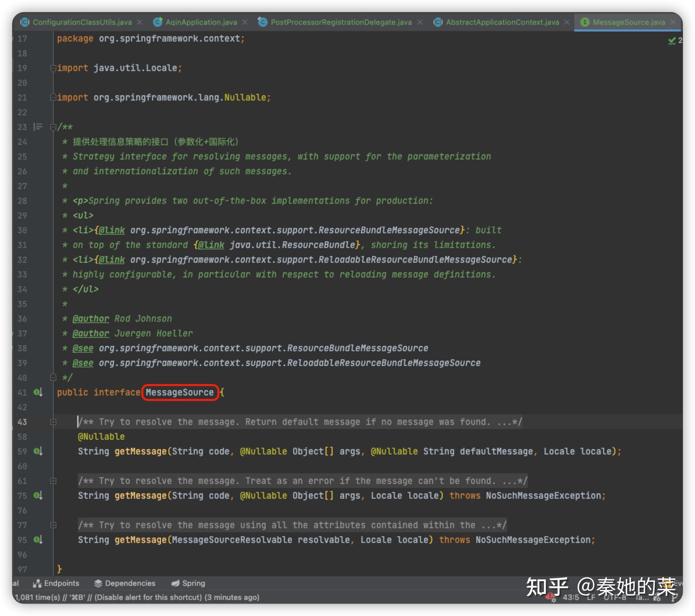695x616 pixels.
Task: Expand the folded comment at line 77
Action: coord(53,525)
